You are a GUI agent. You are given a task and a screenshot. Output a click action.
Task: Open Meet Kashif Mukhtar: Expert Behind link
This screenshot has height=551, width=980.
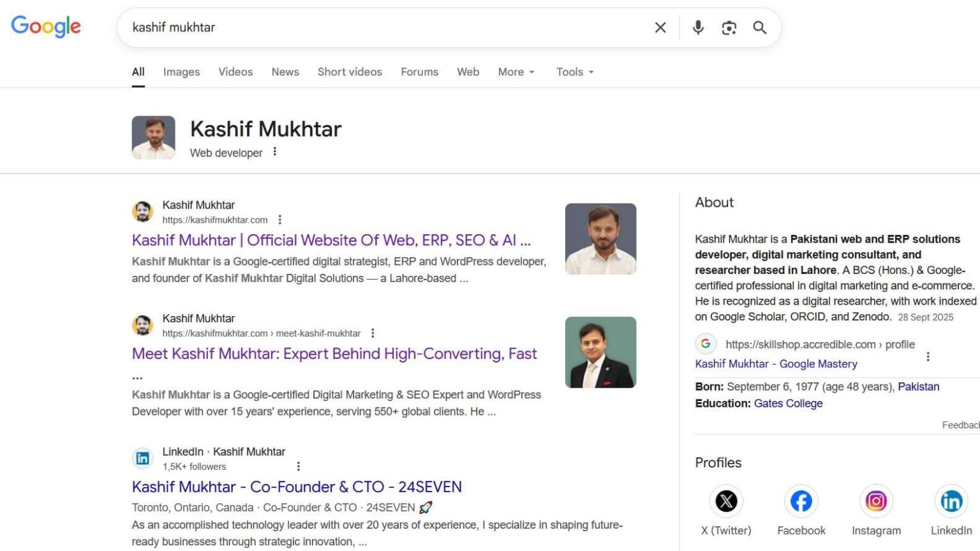tap(334, 354)
